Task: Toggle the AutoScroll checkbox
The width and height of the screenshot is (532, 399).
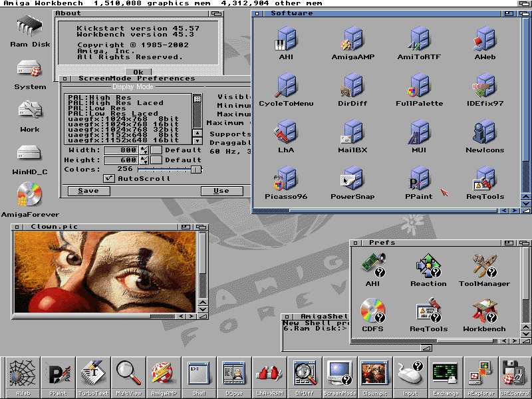Action: pyautogui.click(x=109, y=178)
